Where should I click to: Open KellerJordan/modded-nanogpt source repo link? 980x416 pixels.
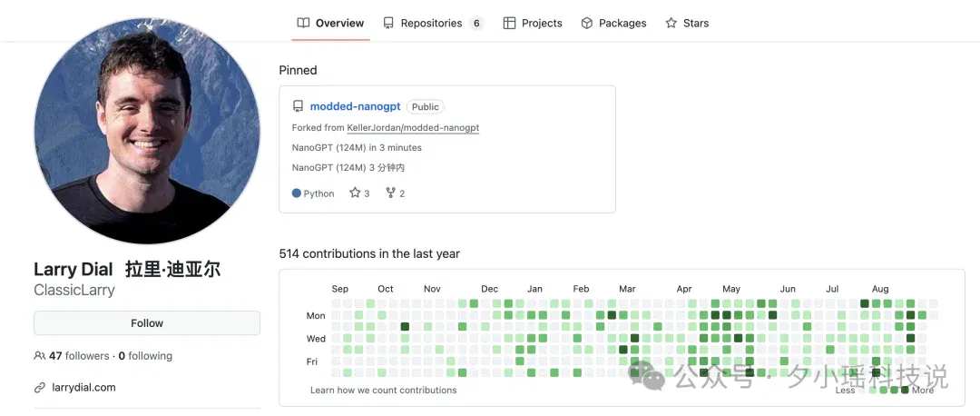tap(413, 127)
